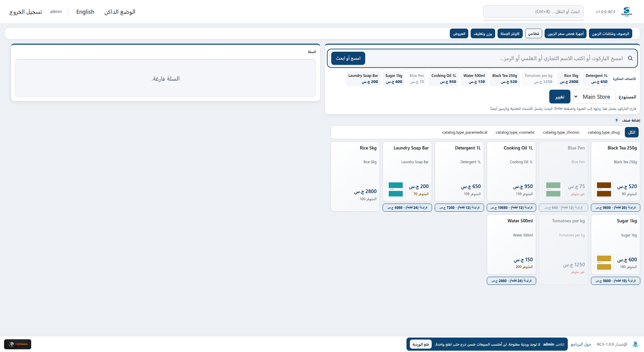Screen dimensions: 644x352
Task: Open the العروض offers menu
Action: point(459,34)
